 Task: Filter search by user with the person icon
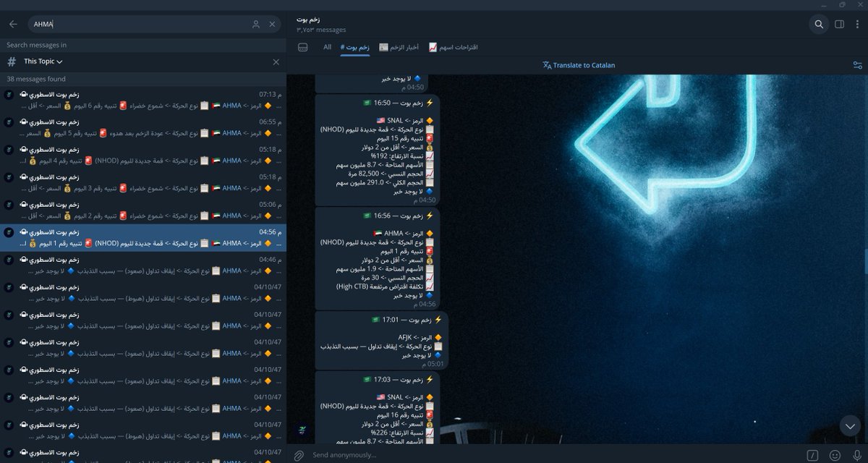pos(256,24)
